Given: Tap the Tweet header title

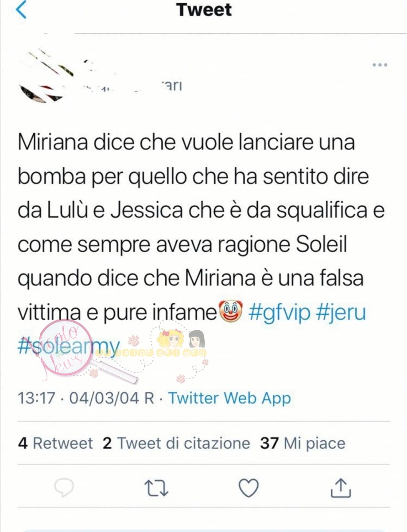Looking at the screenshot, I should pyautogui.click(x=204, y=10).
